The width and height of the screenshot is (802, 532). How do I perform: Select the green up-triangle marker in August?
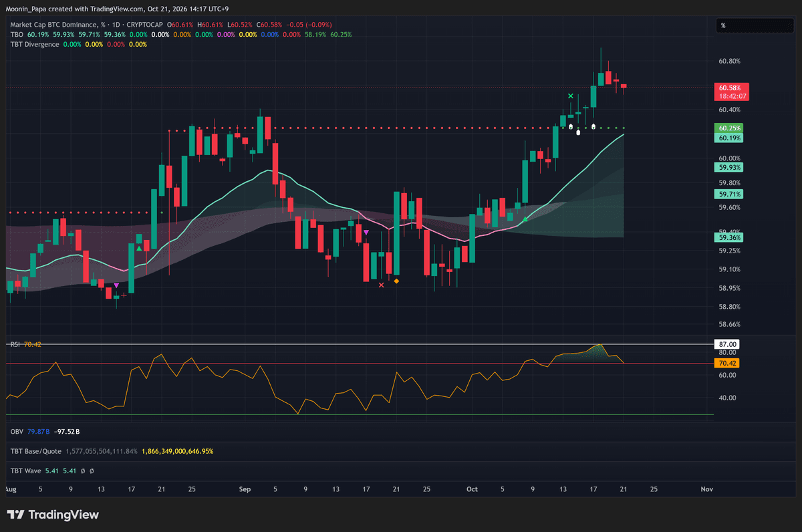pyautogui.click(x=139, y=249)
